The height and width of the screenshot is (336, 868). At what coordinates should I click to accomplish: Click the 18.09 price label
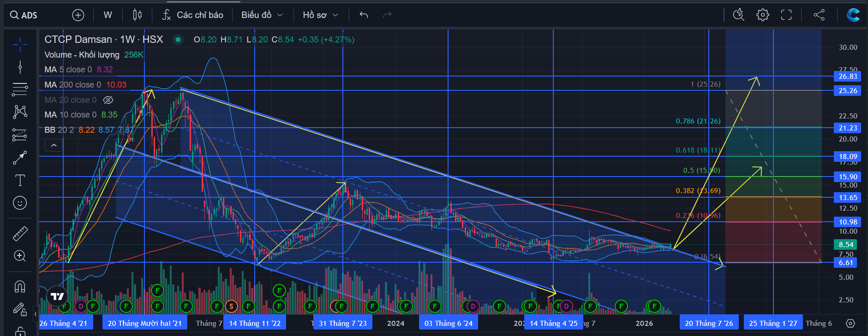click(x=848, y=157)
